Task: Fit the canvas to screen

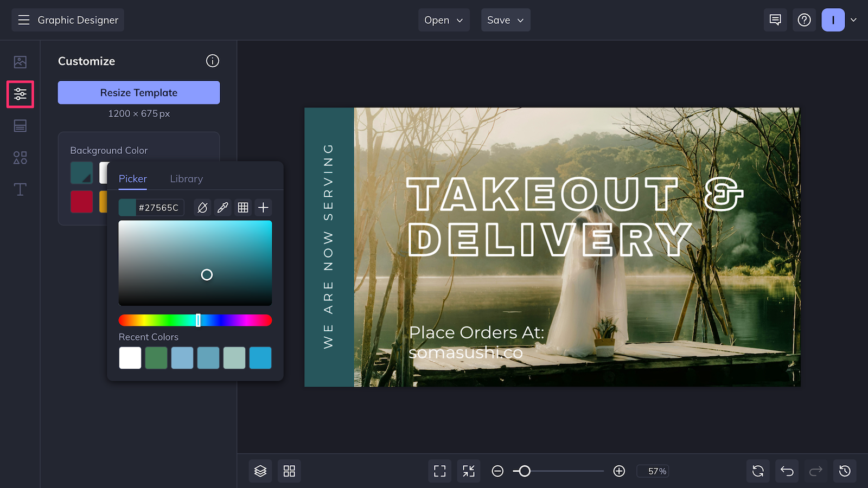Action: [x=439, y=471]
